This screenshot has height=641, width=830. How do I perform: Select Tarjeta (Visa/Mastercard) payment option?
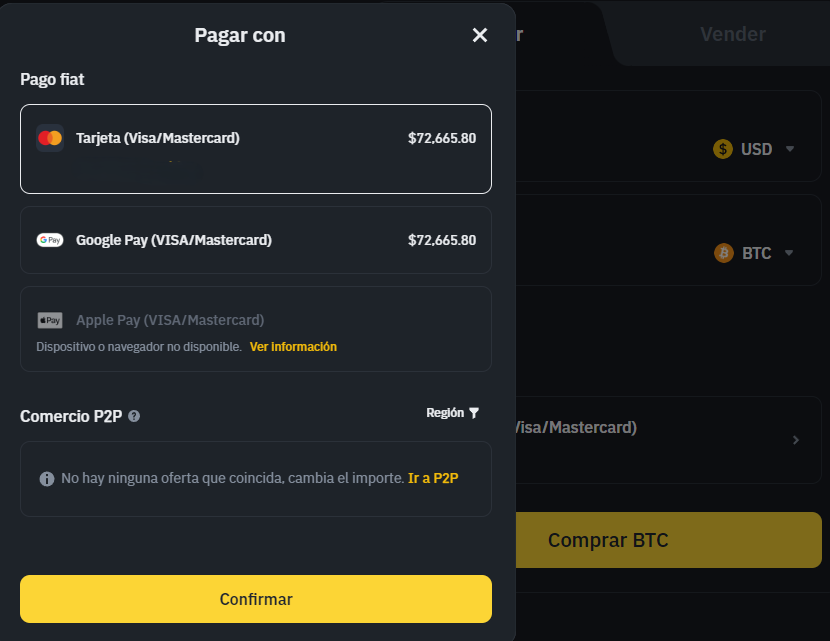tap(256, 149)
